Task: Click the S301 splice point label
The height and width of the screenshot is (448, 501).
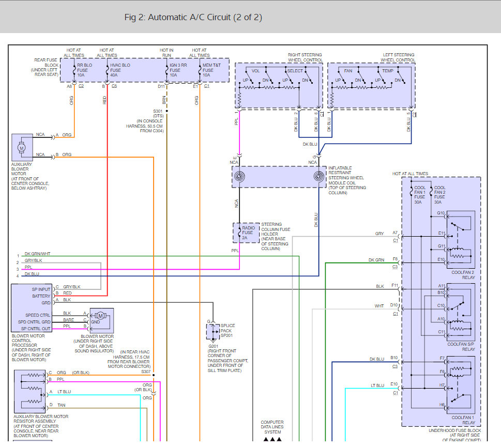Action: pyautogui.click(x=158, y=111)
